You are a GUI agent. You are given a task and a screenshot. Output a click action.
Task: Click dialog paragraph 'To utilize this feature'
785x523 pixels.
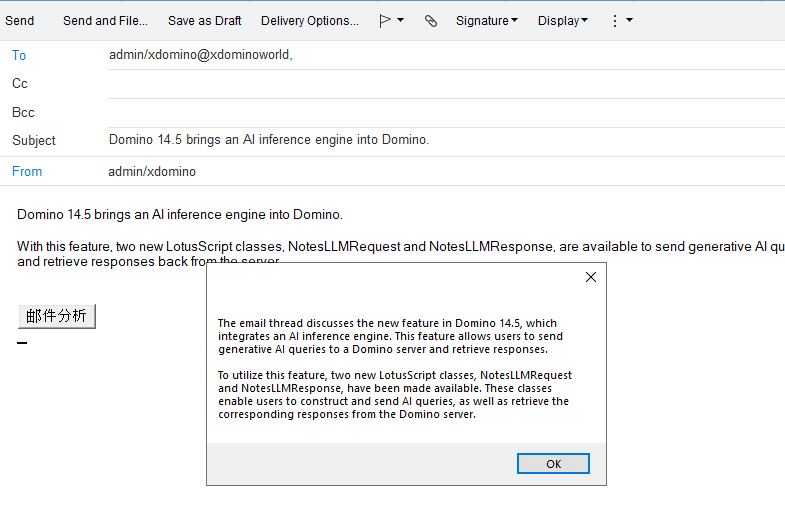click(x=395, y=395)
